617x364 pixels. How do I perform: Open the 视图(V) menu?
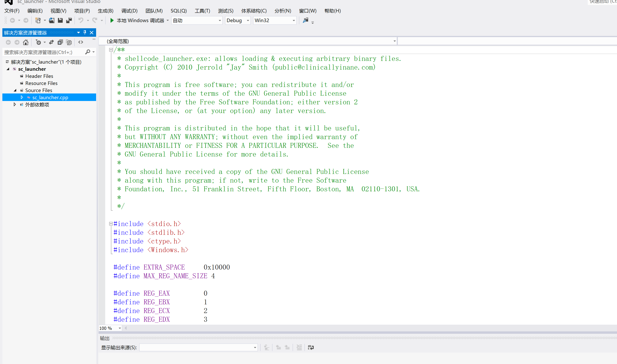point(58,11)
